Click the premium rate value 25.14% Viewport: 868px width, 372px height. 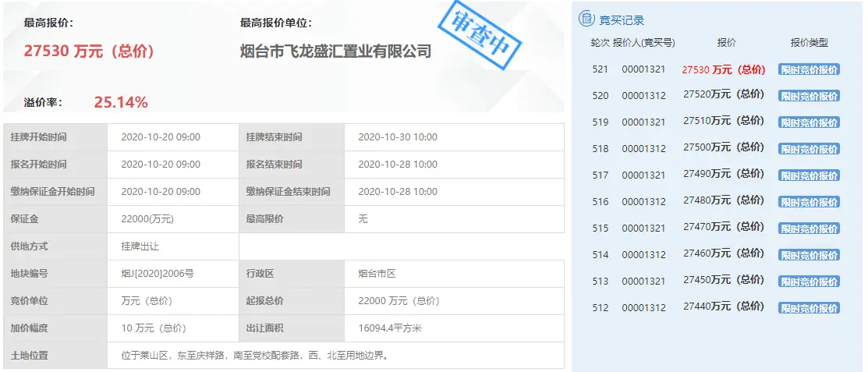click(121, 102)
